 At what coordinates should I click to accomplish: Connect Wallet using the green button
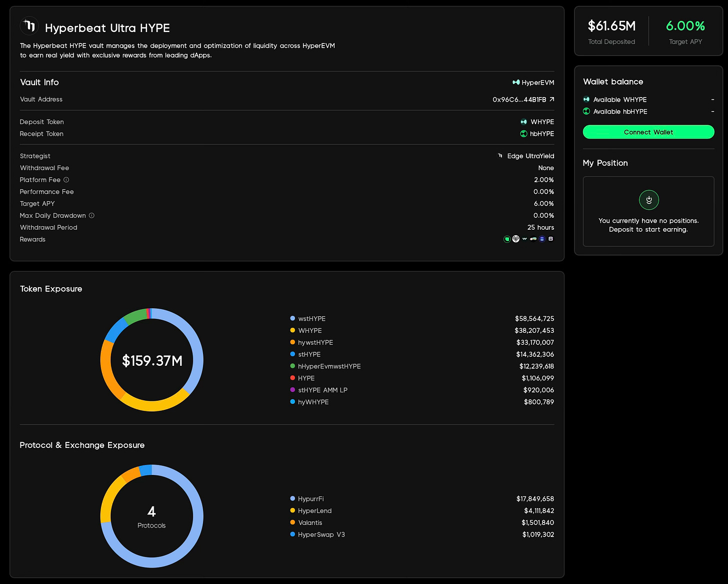click(x=648, y=132)
